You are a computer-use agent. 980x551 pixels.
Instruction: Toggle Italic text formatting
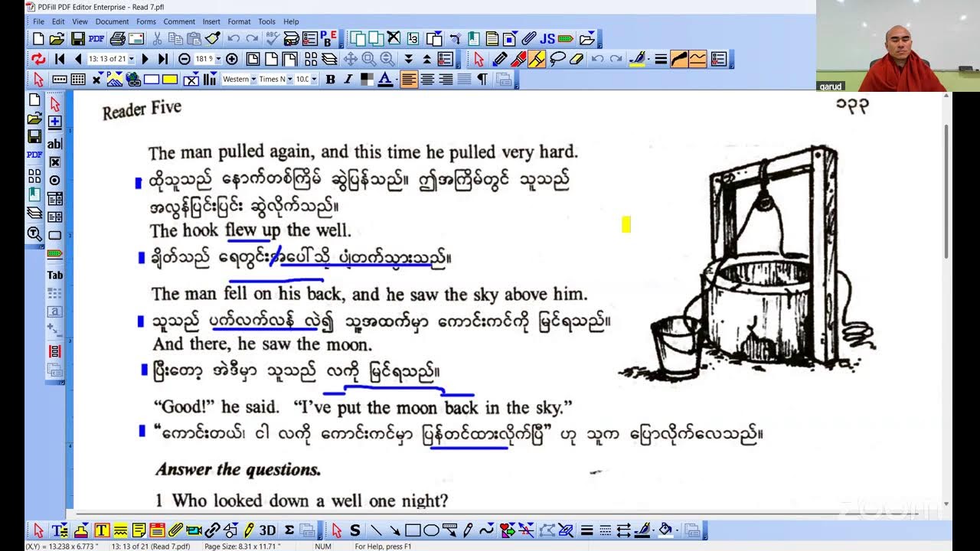click(348, 79)
